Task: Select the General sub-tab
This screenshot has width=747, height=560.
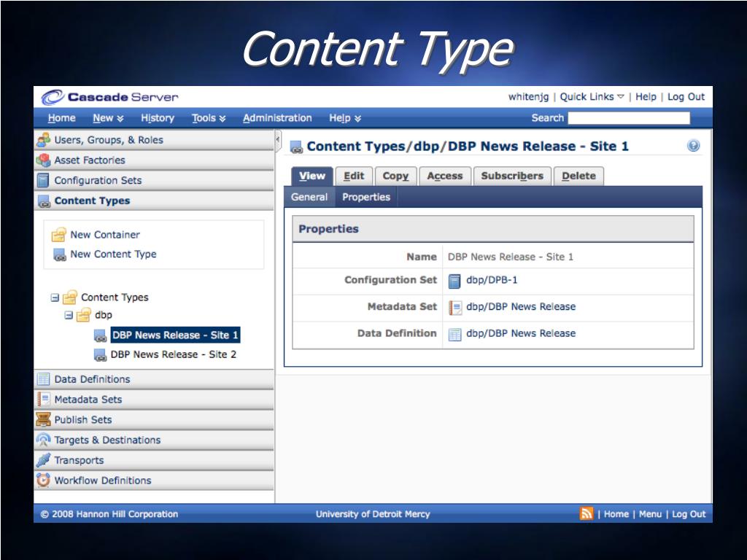Action: 309,197
